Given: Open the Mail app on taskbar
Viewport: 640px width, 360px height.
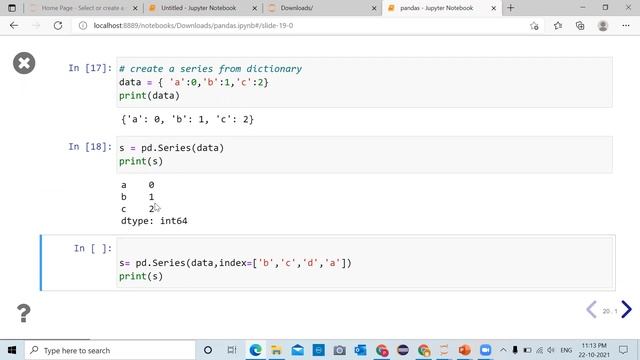Looking at the screenshot, I should coord(298,350).
